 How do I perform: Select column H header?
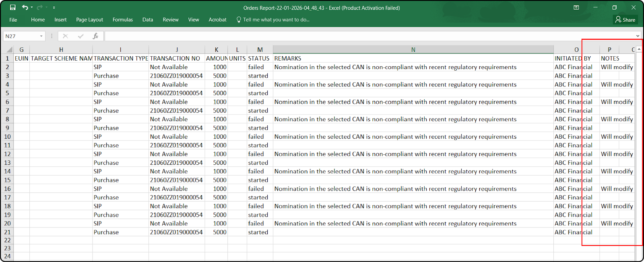pyautogui.click(x=61, y=50)
